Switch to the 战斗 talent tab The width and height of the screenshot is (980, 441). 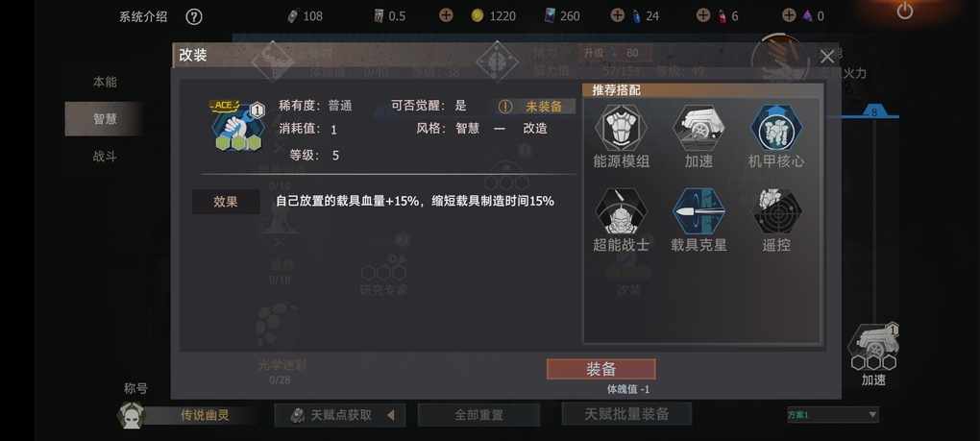(105, 157)
